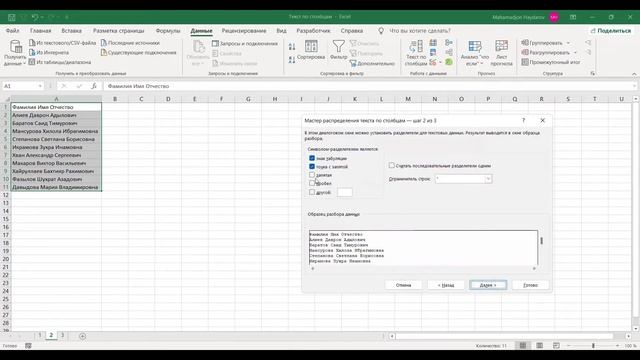Uncheck the Tab (знак табуляции) delimiter checkbox
640x360 pixels.
coord(312,158)
